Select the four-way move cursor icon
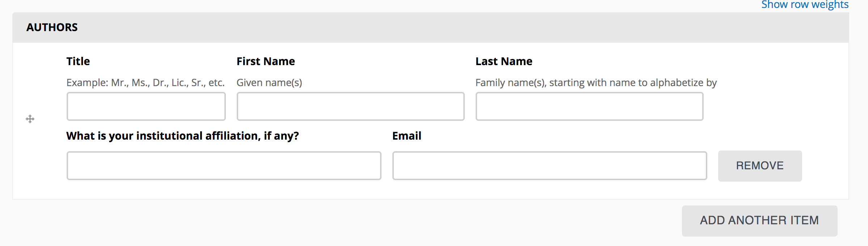The height and width of the screenshot is (246, 868). pos(30,119)
